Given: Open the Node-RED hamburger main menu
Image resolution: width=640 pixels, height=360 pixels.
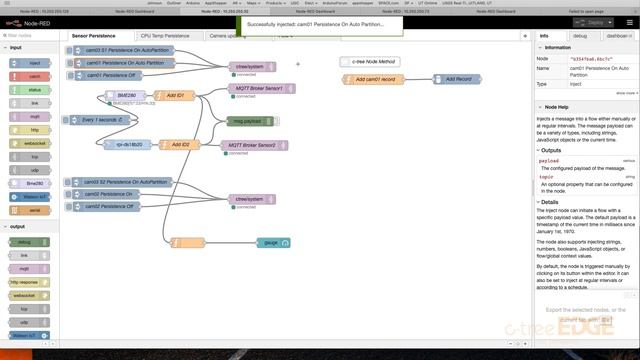Looking at the screenshot, I should pyautogui.click(x=629, y=22).
